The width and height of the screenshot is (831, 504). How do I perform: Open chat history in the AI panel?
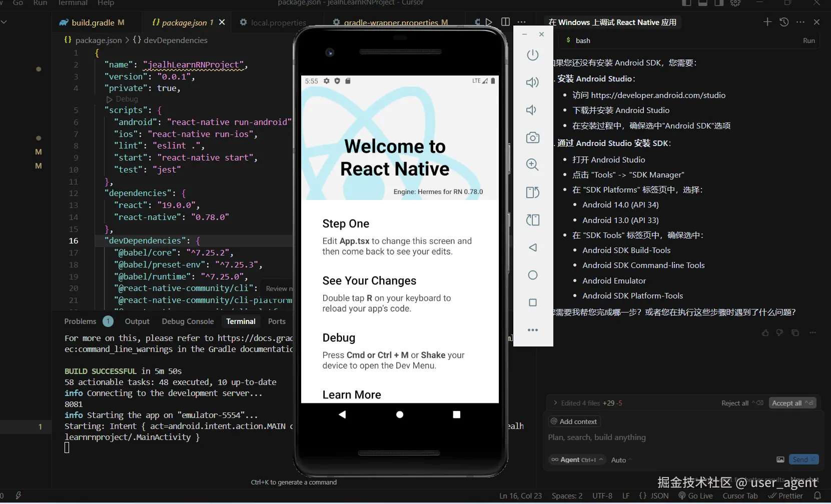point(784,22)
